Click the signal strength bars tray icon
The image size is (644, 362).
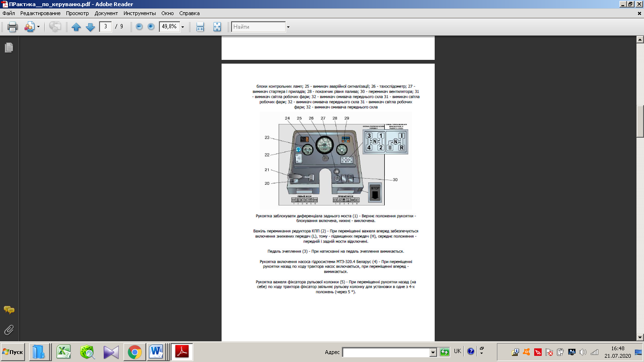tap(594, 352)
